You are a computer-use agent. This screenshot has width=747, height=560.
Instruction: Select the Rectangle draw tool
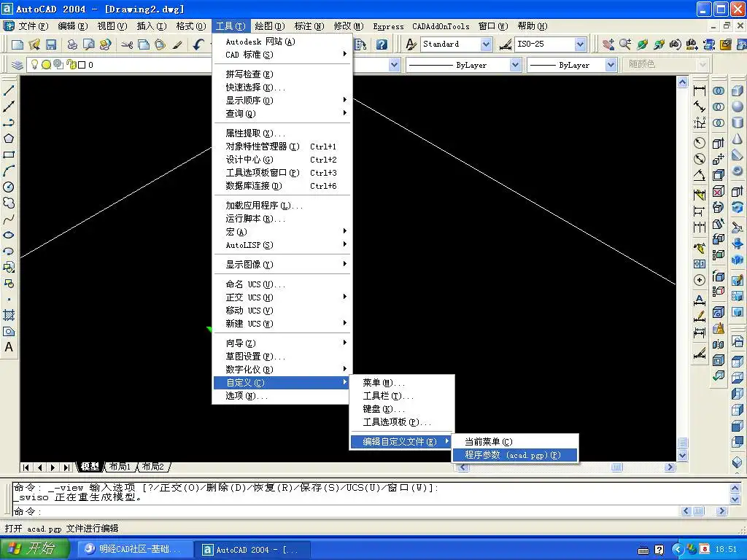coord(9,155)
